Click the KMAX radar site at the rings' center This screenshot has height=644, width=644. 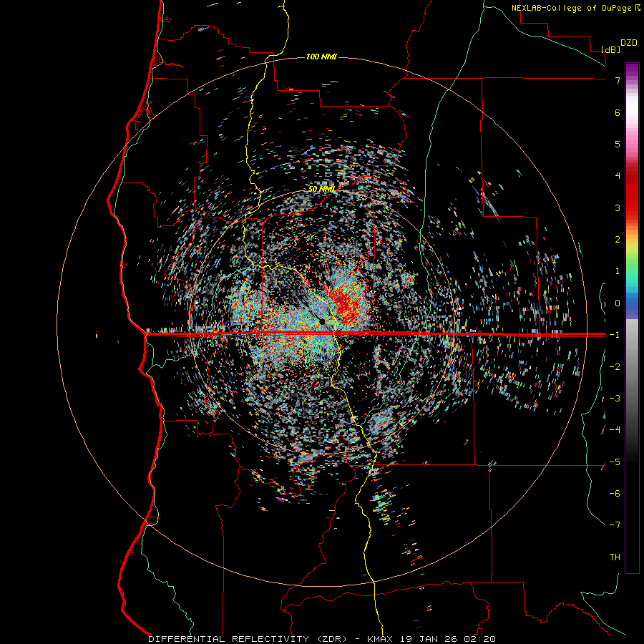click(x=323, y=321)
